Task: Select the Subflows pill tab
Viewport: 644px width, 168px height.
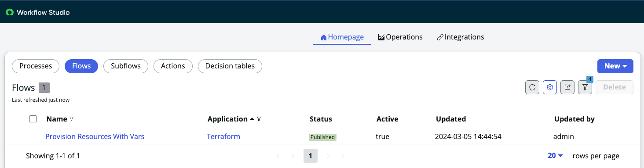Action: tap(126, 66)
